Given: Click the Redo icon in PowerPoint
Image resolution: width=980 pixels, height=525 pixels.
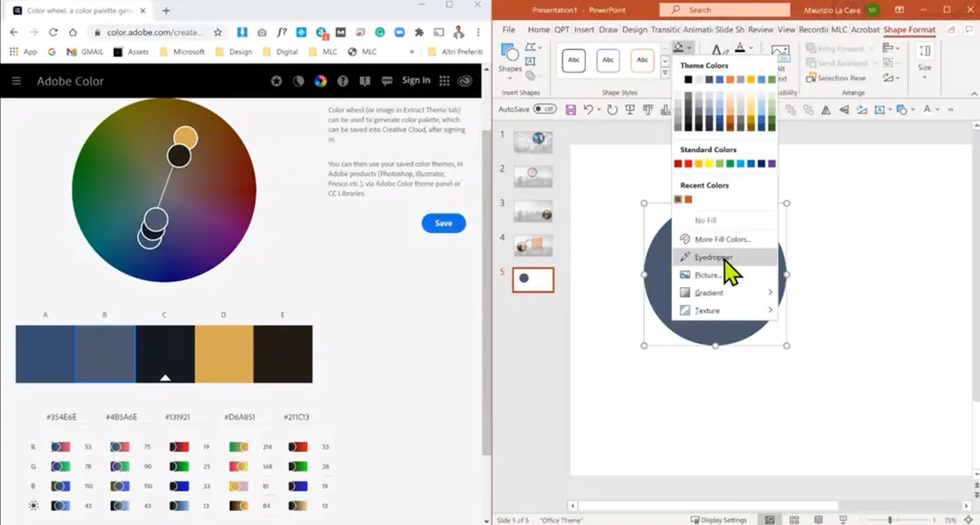Looking at the screenshot, I should coord(612,110).
